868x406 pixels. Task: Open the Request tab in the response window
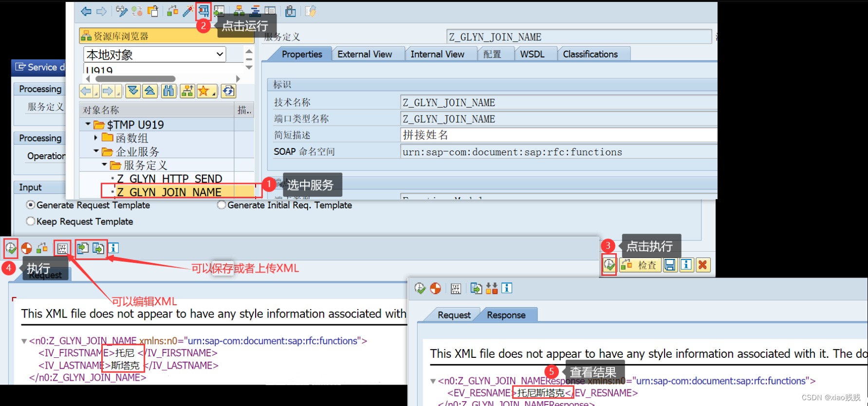coord(454,315)
